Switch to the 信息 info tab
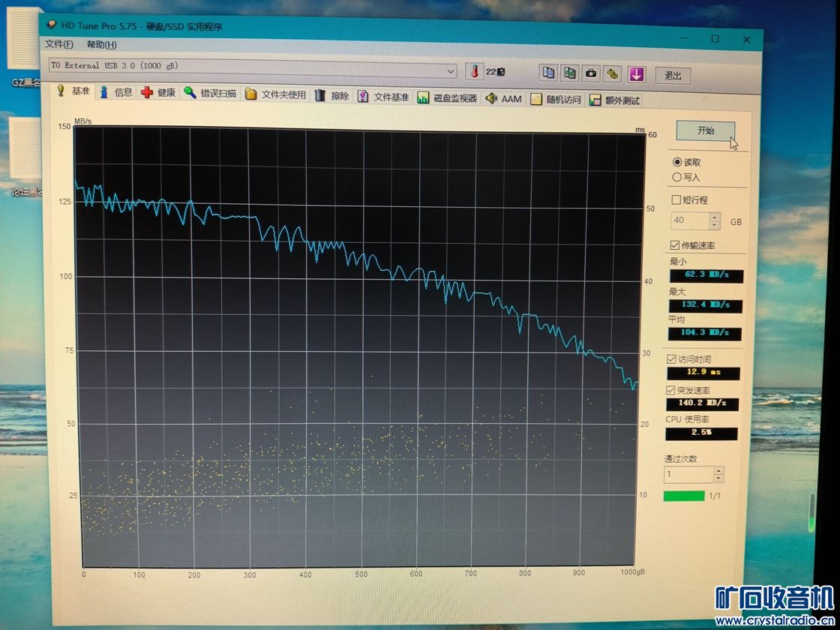The height and width of the screenshot is (630, 840). coord(115,92)
